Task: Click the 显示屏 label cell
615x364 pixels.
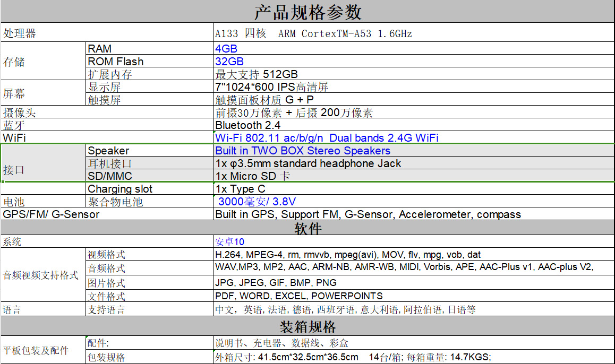Action: point(149,86)
